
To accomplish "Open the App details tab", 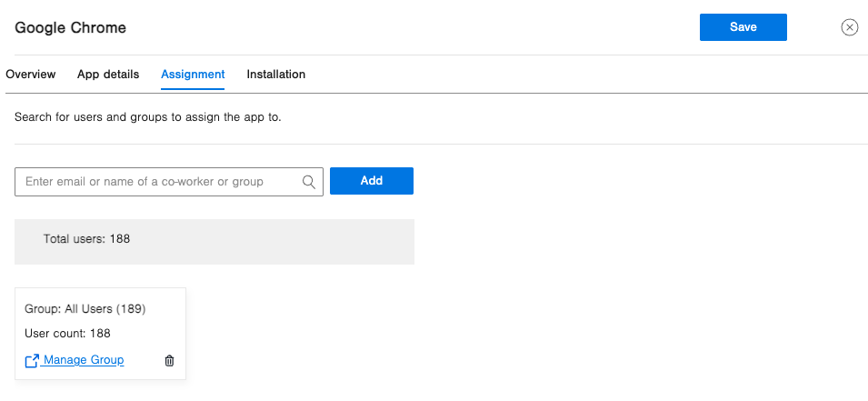I will [108, 75].
